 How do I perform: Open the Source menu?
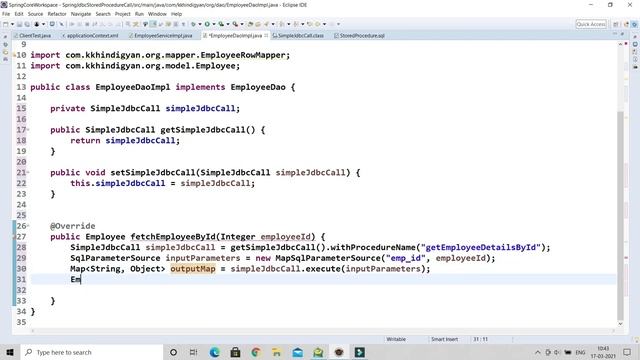[35, 14]
